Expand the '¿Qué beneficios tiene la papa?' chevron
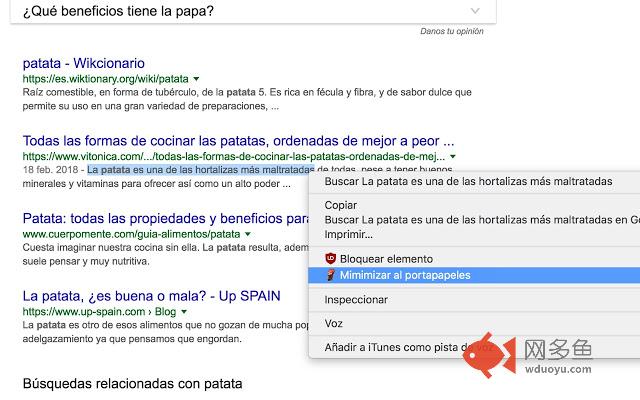Image resolution: width=640 pixels, height=400 pixels. 475,11
